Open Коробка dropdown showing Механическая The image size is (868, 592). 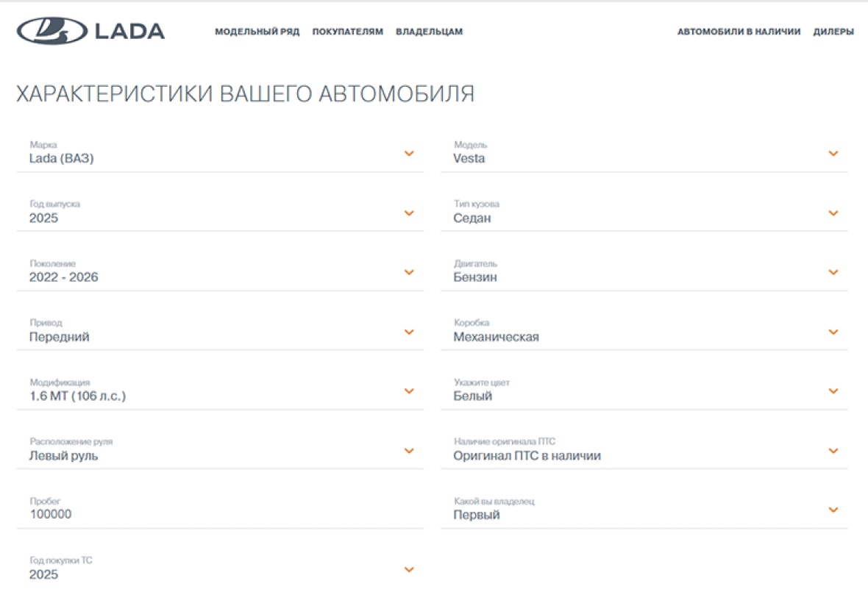(644, 332)
